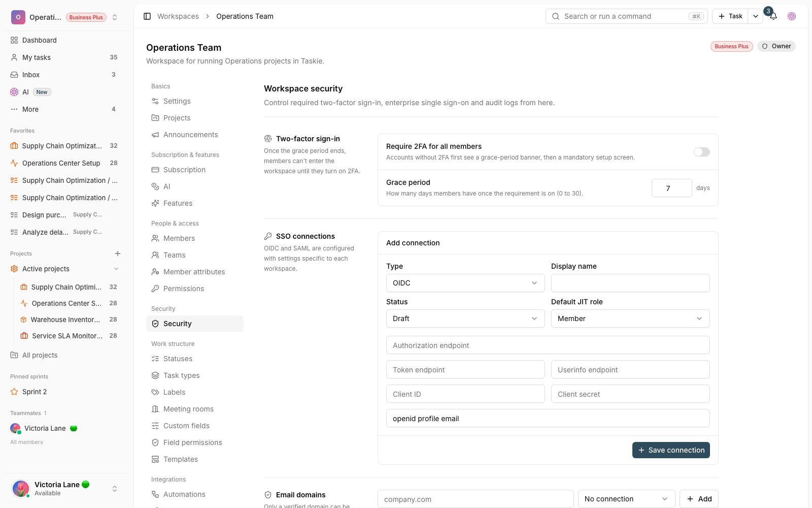The width and height of the screenshot is (812, 508).
Task: Focus the Search or run a command box
Action: [x=627, y=16]
